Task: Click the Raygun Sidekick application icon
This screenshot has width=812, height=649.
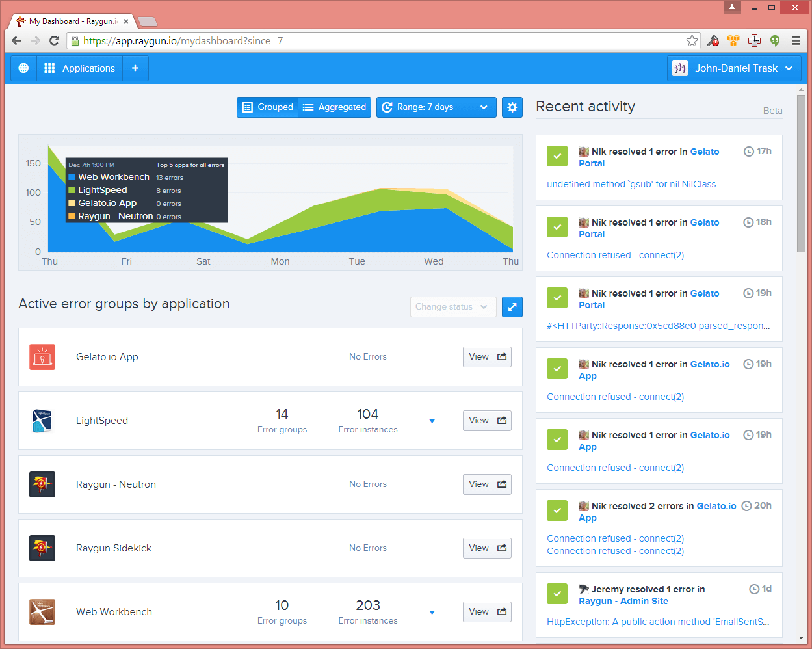Action: pyautogui.click(x=42, y=548)
